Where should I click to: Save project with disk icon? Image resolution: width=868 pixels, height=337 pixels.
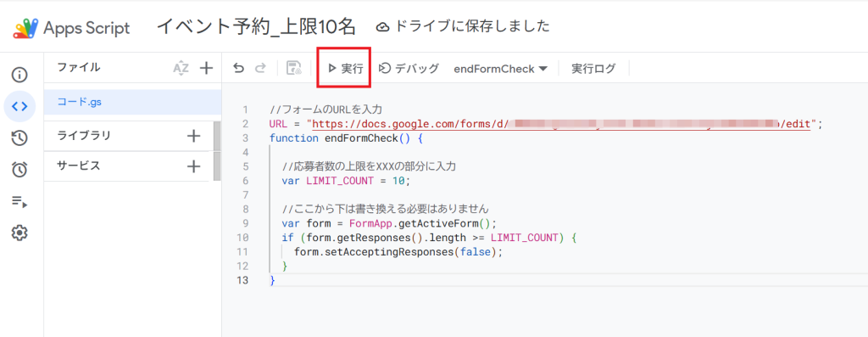[294, 68]
